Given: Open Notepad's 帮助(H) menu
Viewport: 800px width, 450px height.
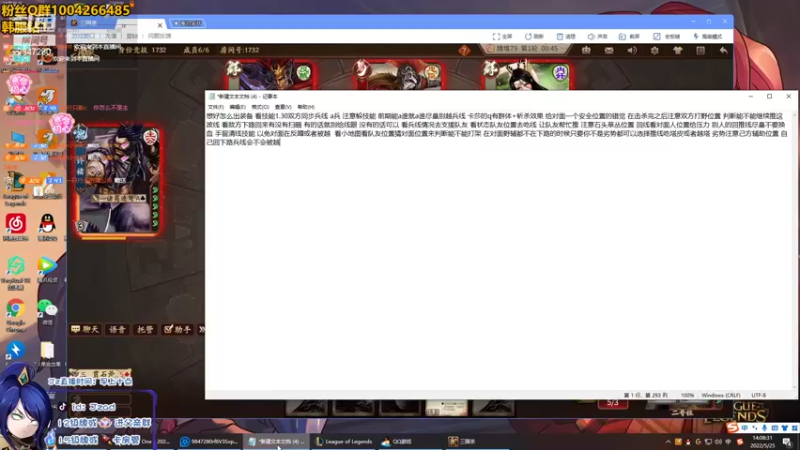Looking at the screenshot, I should pyautogui.click(x=306, y=107).
